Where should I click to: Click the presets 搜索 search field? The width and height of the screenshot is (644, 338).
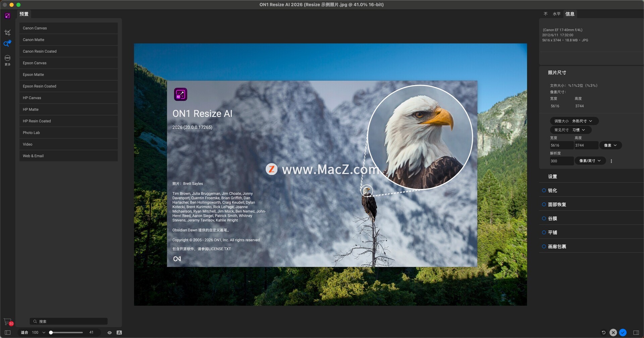(68, 322)
